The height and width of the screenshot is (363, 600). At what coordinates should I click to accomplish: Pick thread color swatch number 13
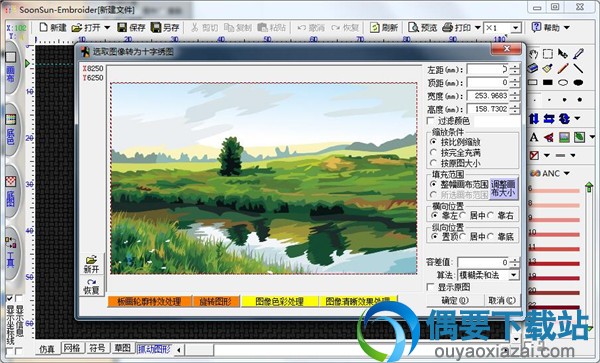pos(555,264)
